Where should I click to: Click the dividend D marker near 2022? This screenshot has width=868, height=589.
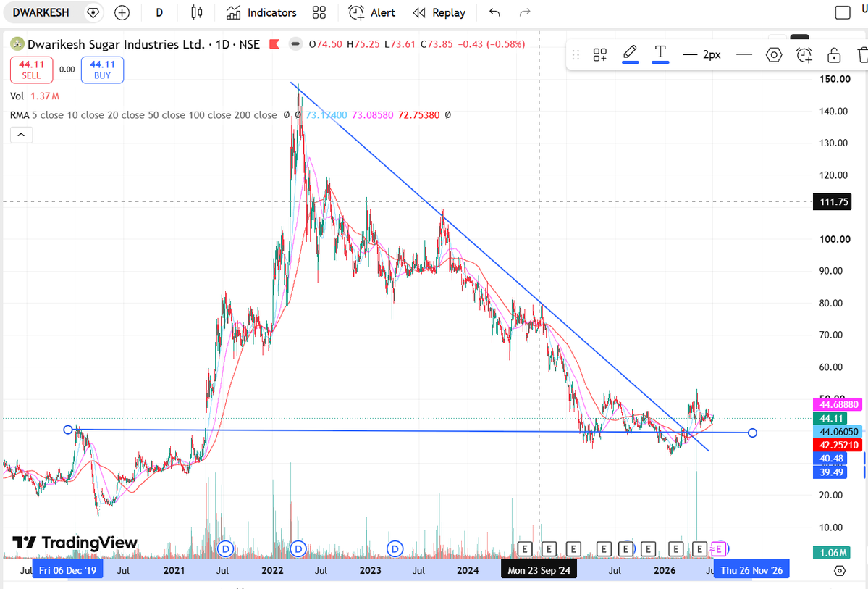point(298,549)
